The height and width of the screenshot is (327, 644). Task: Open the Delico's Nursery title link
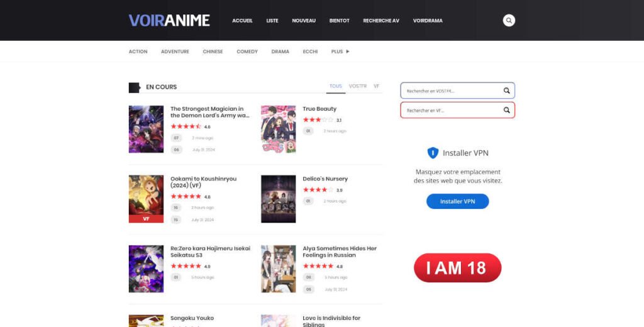pos(325,179)
